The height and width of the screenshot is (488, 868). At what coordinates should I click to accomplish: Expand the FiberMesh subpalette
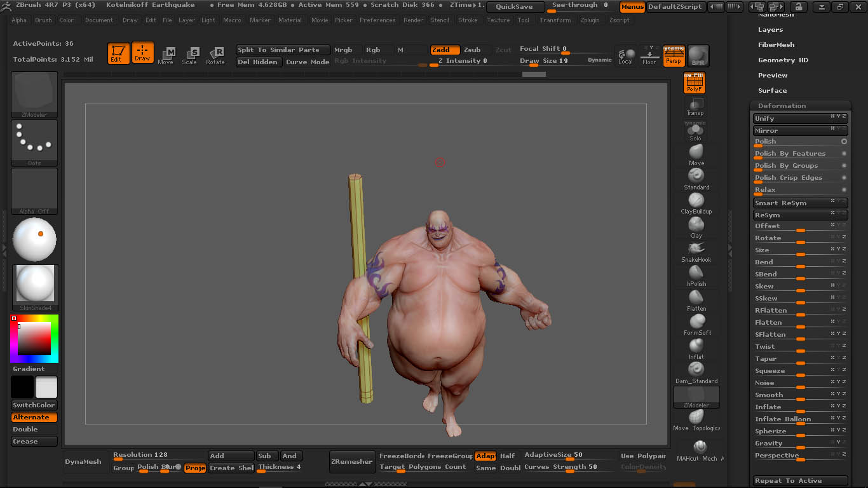776,44
